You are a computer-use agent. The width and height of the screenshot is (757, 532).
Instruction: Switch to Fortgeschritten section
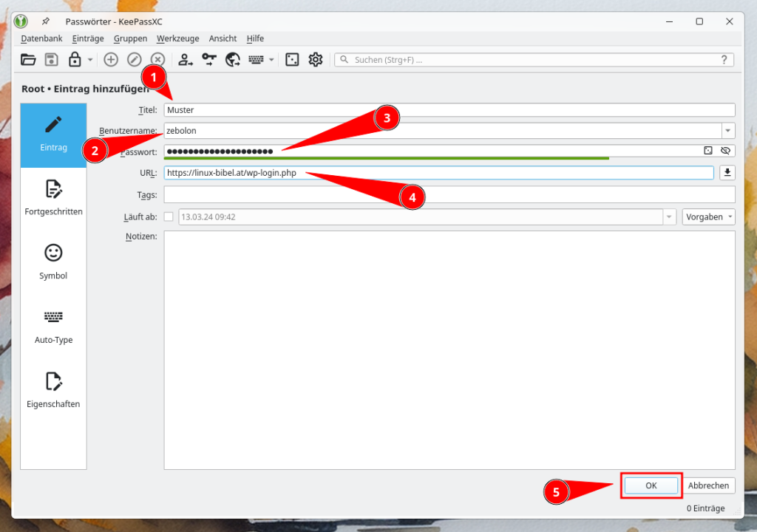coord(53,199)
